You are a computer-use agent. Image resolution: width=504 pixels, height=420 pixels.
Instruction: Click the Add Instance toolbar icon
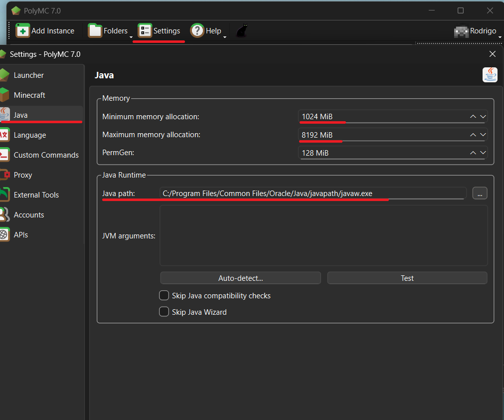[23, 31]
